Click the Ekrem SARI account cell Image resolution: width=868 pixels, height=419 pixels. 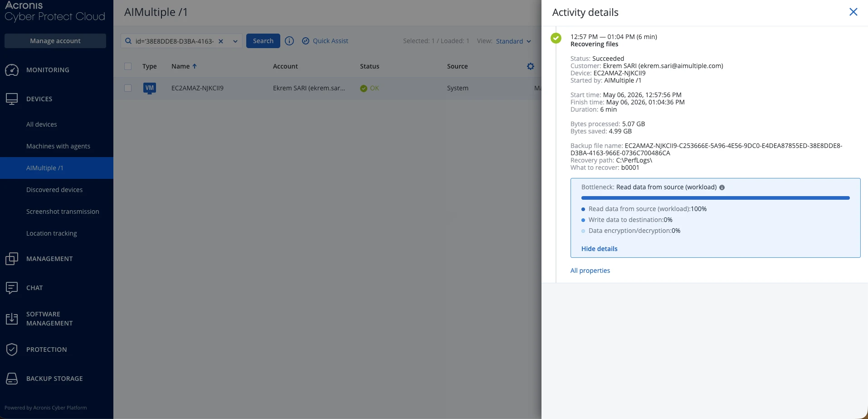[309, 88]
